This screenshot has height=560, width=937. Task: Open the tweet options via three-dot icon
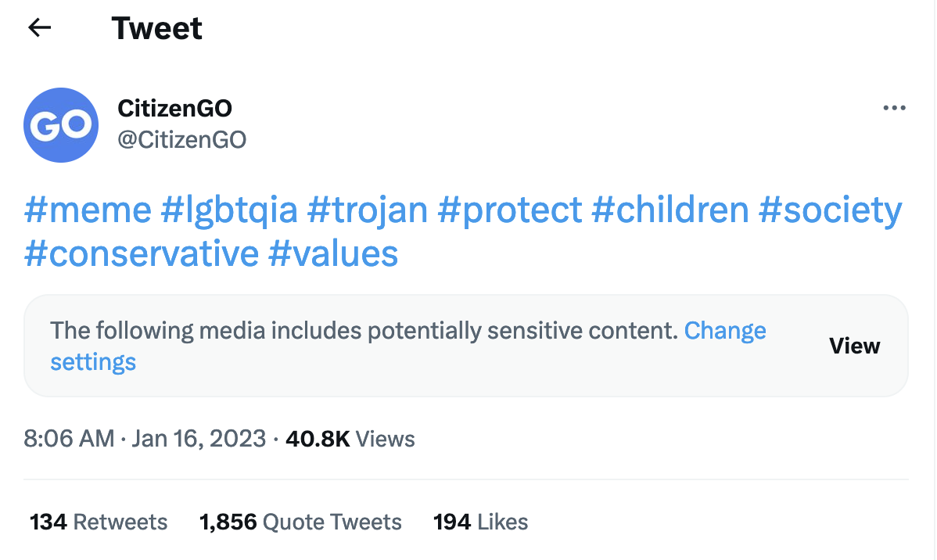click(894, 108)
